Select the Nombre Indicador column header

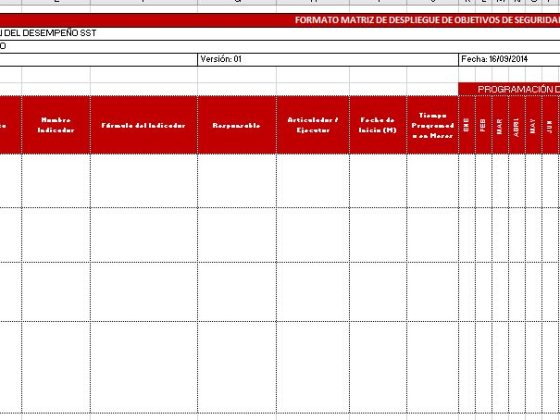point(56,125)
